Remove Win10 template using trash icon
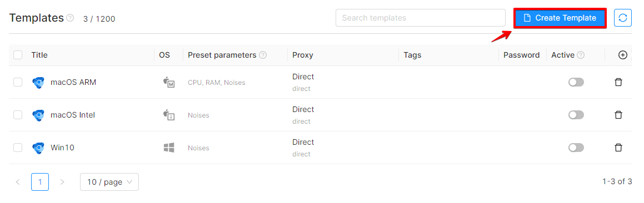This screenshot has height=203, width=644. (x=618, y=148)
